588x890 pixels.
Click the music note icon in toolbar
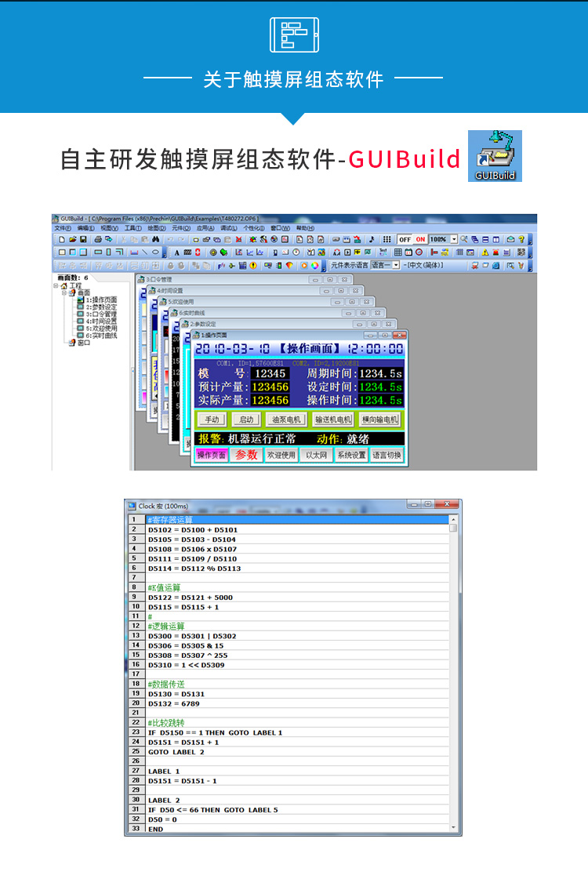[372, 239]
